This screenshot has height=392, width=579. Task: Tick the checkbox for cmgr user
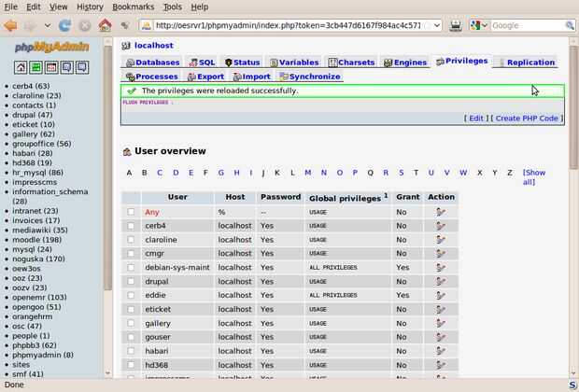131,253
